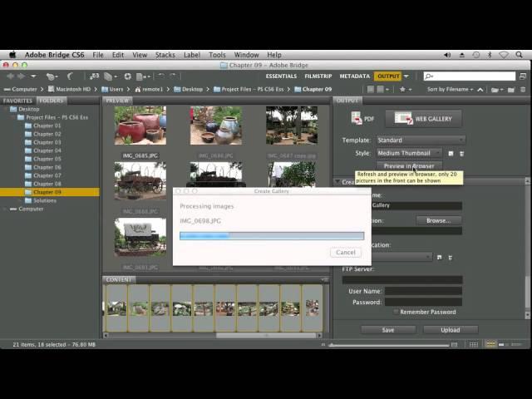Click Open in Camera Raw icon
Viewport: 532px width, 399px height.
tap(127, 76)
